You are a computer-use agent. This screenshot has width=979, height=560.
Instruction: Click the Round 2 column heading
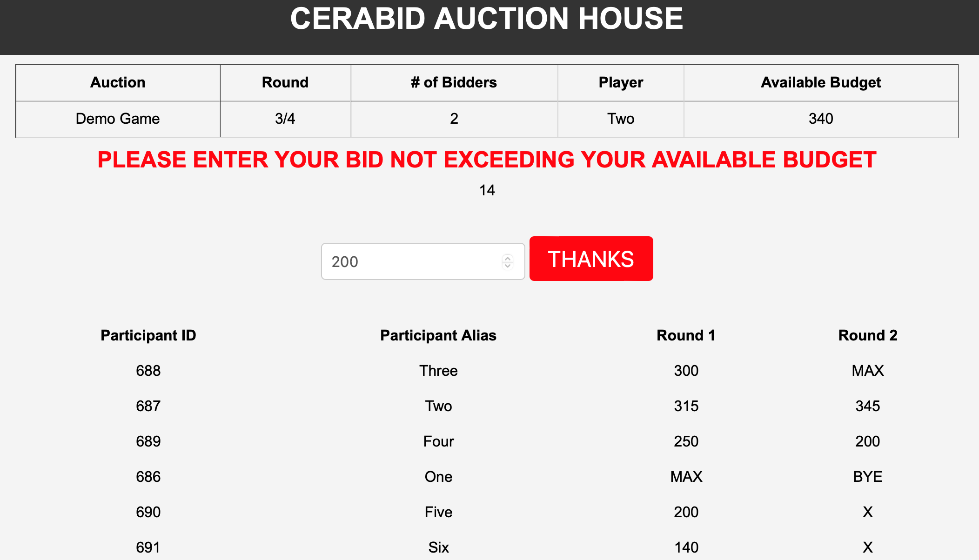(x=867, y=335)
